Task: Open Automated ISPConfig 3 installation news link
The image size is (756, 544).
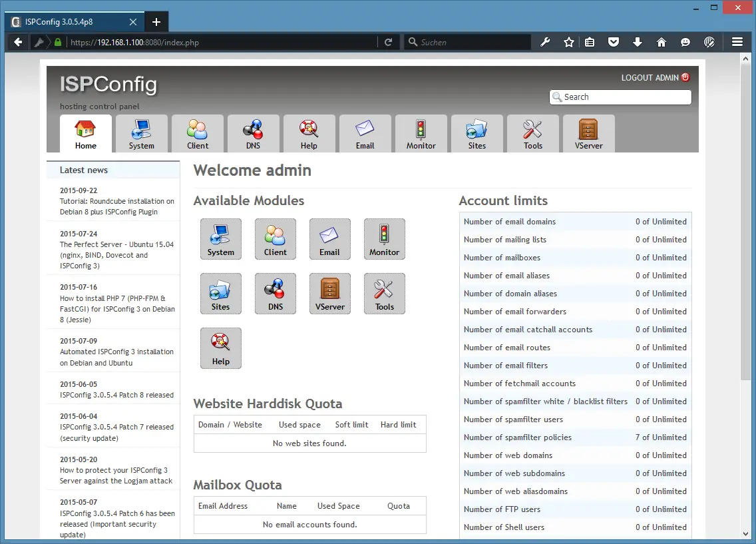Action: [x=116, y=358]
